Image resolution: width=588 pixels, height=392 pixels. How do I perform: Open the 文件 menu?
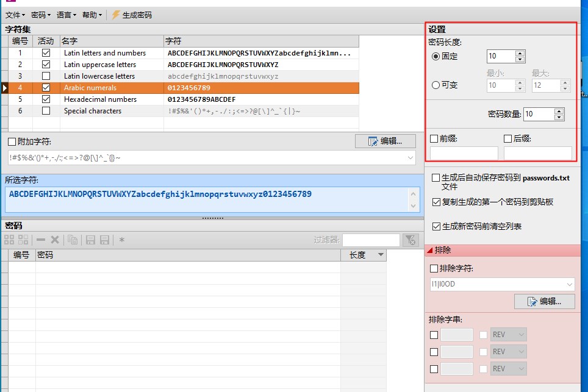[13, 15]
